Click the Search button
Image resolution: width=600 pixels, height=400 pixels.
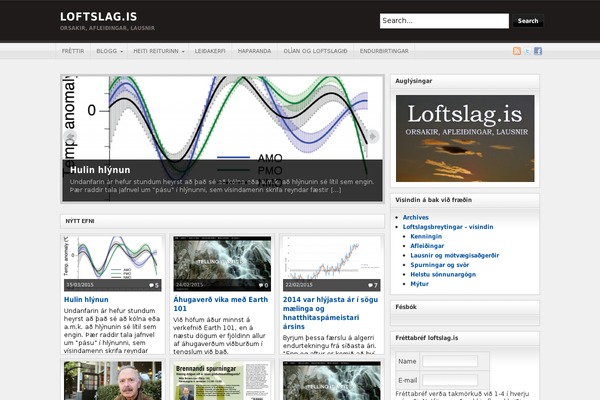pyautogui.click(x=528, y=21)
